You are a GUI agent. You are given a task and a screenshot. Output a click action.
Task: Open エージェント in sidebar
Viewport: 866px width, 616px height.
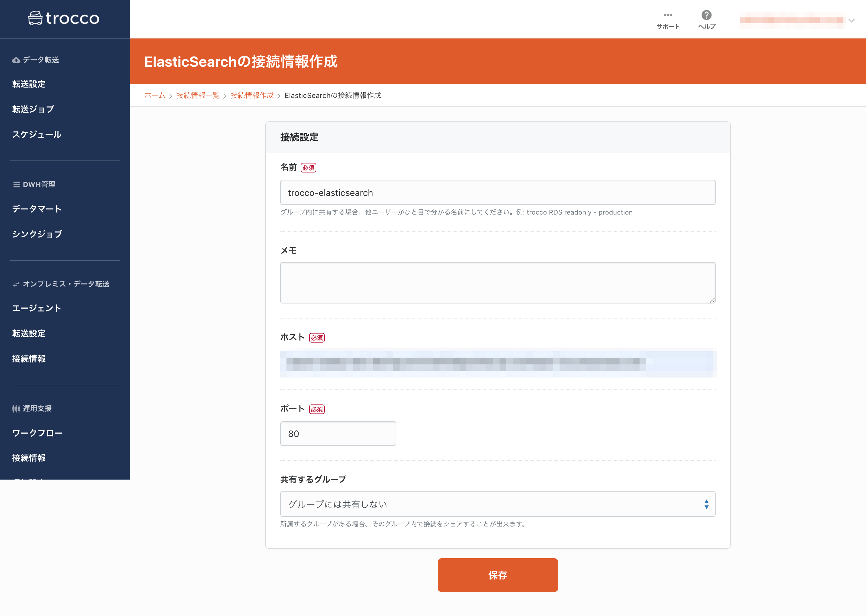pyautogui.click(x=37, y=308)
